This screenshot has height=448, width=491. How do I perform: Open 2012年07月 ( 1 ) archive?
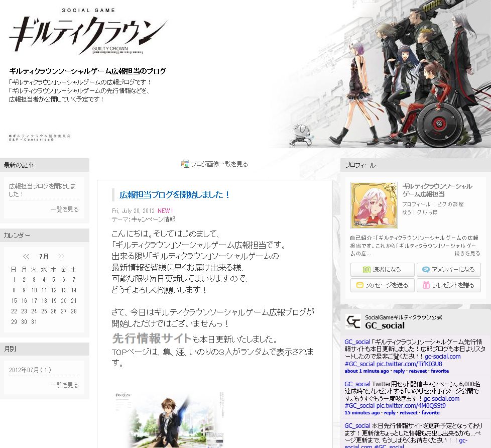(30, 370)
